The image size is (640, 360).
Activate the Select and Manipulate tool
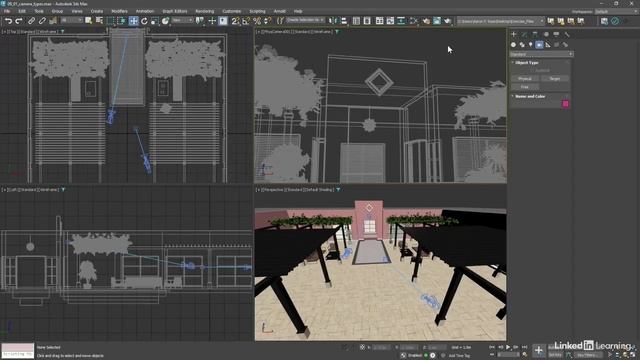point(212,21)
